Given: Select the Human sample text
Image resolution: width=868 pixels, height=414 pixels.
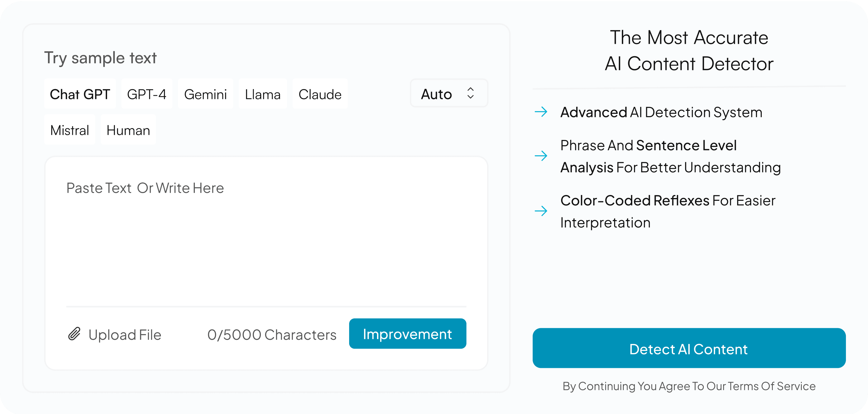Looking at the screenshot, I should pos(128,130).
